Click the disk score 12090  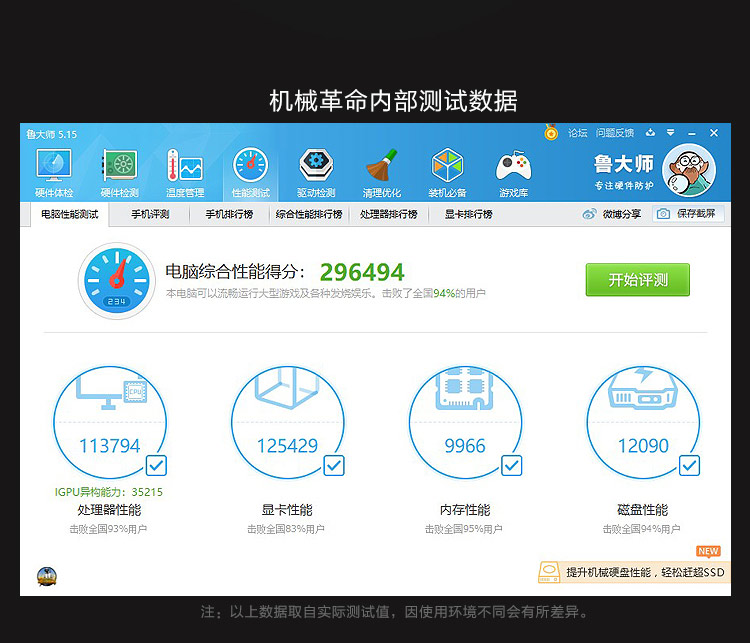643,446
